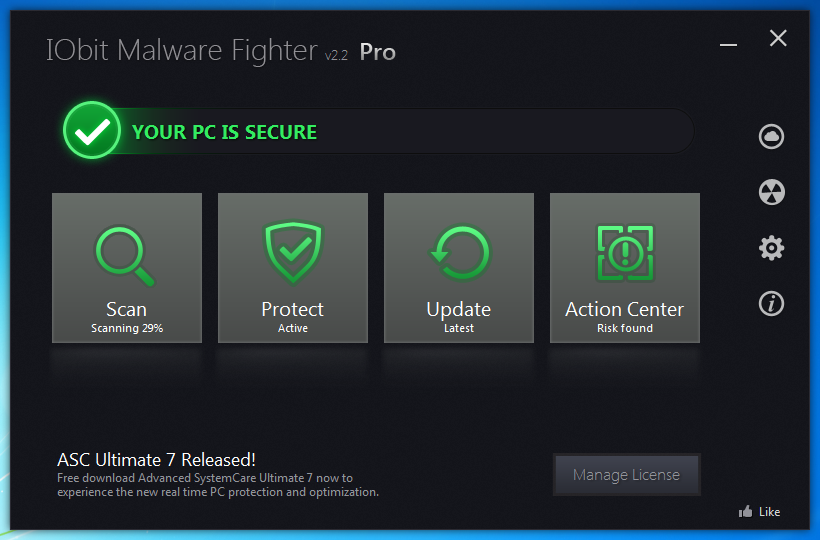Open Protect via the shield icon
This screenshot has width=820, height=540.
click(x=293, y=252)
